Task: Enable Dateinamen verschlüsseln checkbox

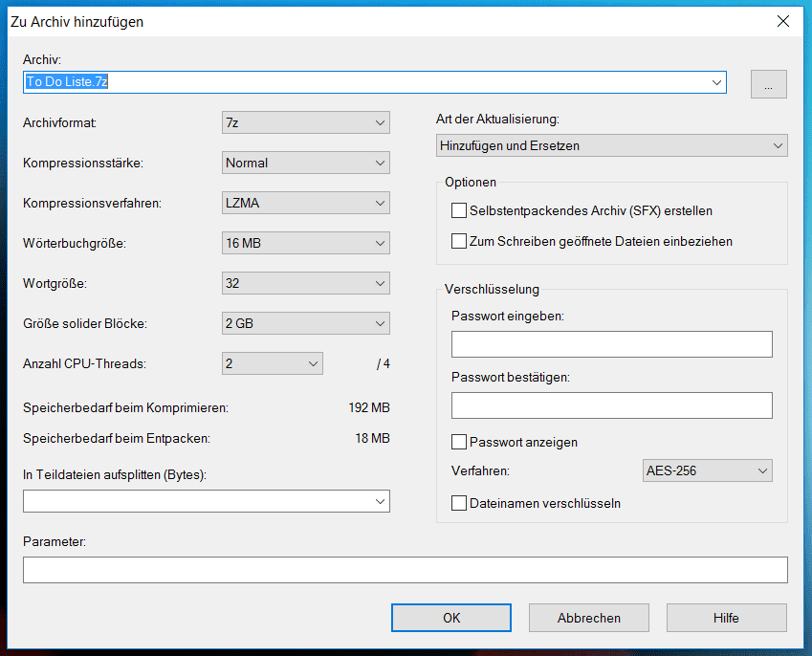Action: tap(459, 503)
